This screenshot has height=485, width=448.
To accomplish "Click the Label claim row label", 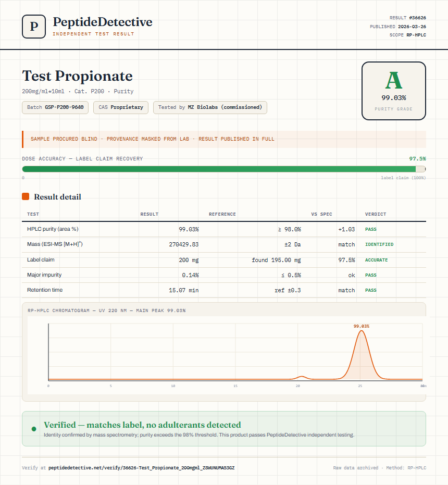I will (41, 259).
